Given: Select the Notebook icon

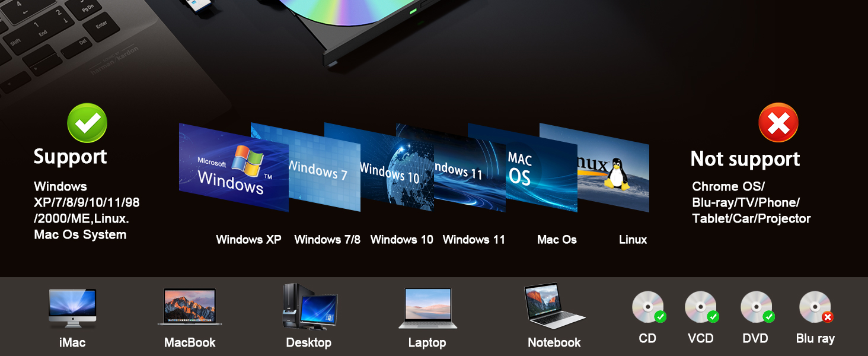Looking at the screenshot, I should tap(554, 306).
